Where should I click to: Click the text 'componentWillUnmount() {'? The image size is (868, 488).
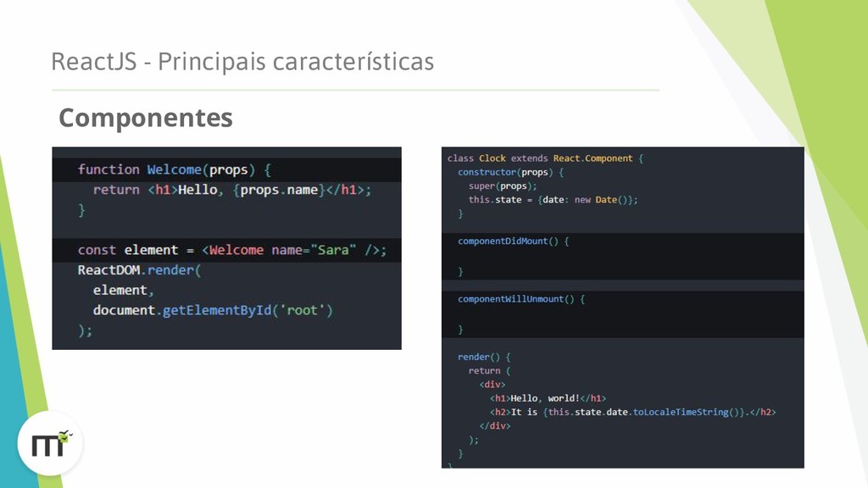pos(521,299)
